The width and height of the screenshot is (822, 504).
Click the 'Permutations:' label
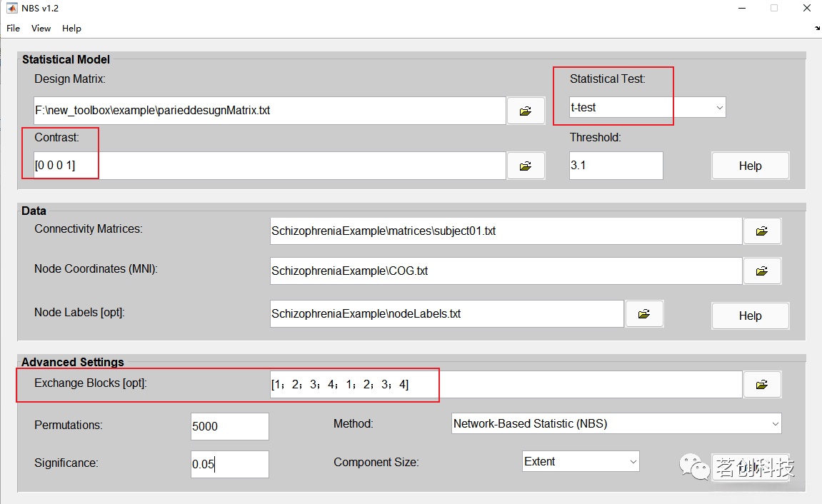(68, 425)
